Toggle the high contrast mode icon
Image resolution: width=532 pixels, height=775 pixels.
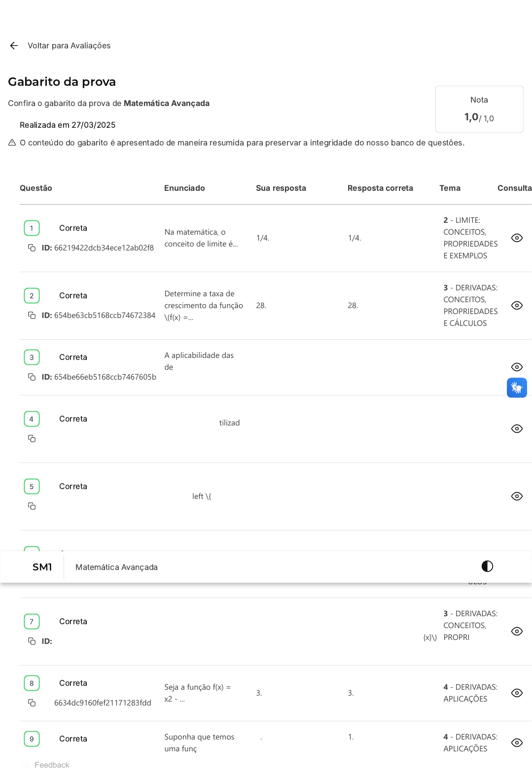[x=487, y=566]
